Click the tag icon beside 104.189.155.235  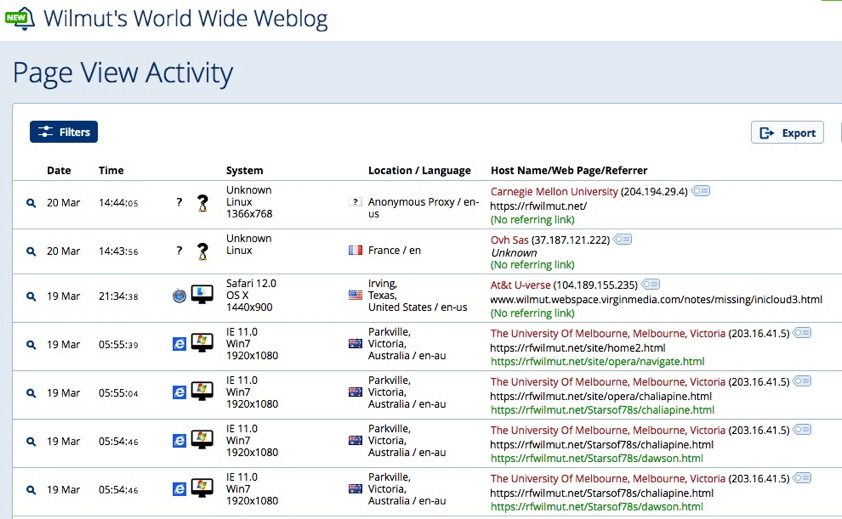(x=651, y=284)
